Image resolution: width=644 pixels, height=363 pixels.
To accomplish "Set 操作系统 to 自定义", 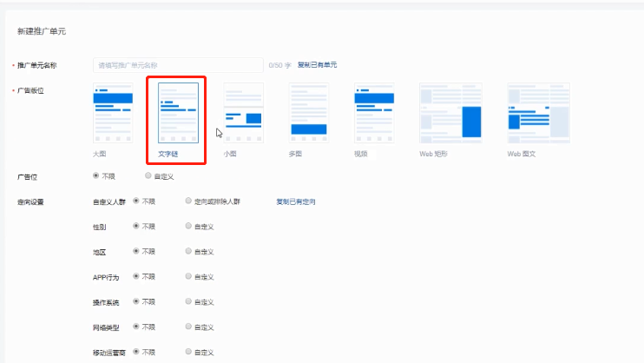I will (x=188, y=301).
